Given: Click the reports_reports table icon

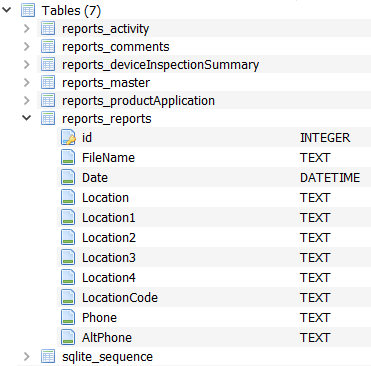Looking at the screenshot, I should click(x=48, y=119).
